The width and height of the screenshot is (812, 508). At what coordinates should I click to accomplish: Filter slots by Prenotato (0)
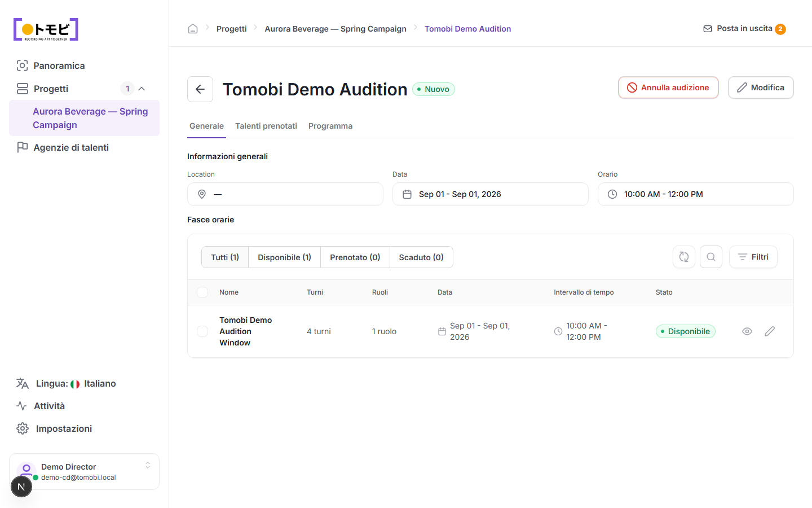tap(355, 257)
